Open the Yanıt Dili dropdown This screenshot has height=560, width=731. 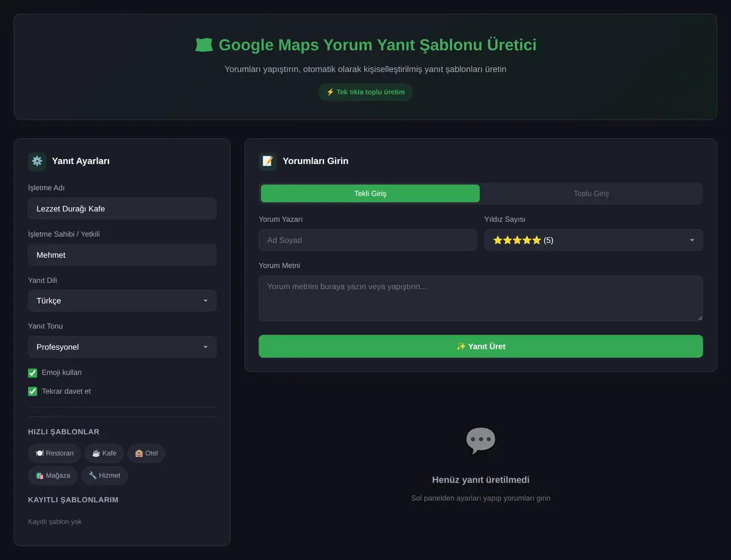122,301
